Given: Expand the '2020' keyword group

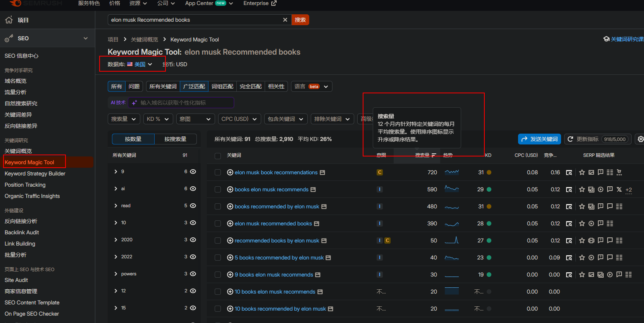Looking at the screenshot, I should click(x=115, y=240).
